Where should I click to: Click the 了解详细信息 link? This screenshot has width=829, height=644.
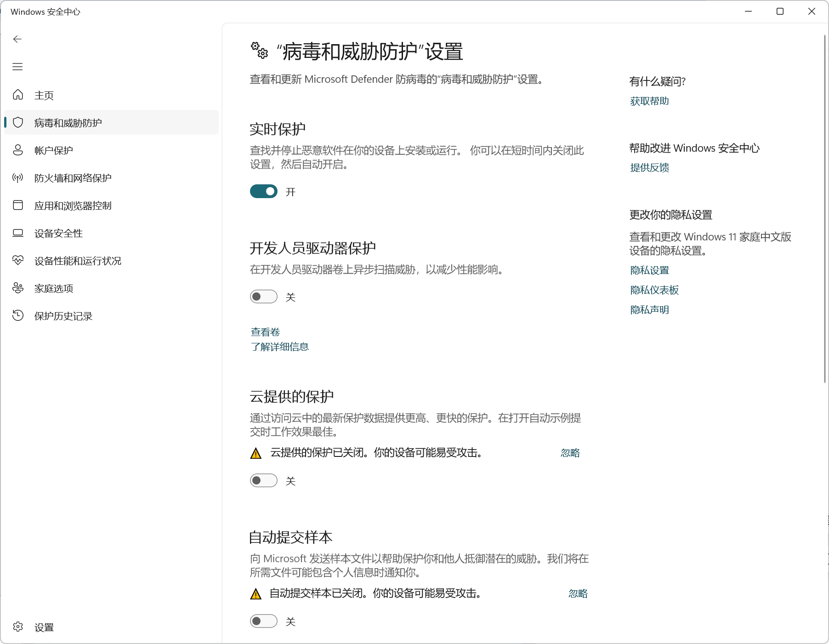tap(279, 347)
